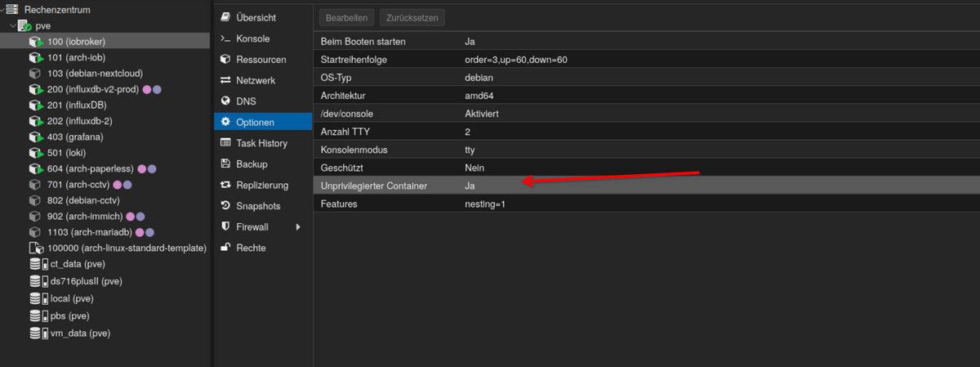Screen dimensions: 980x367
Task: Select the Unprivilegierter Container row
Action: click(647, 186)
